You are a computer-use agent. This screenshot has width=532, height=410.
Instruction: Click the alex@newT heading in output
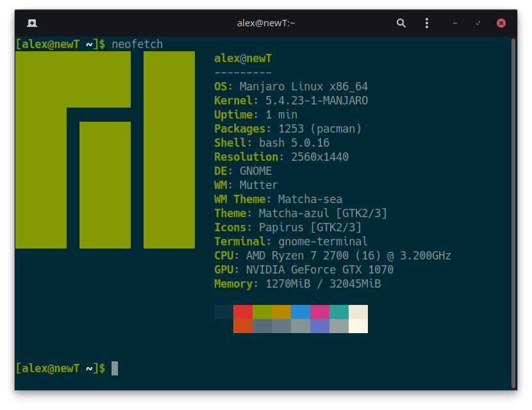point(243,58)
